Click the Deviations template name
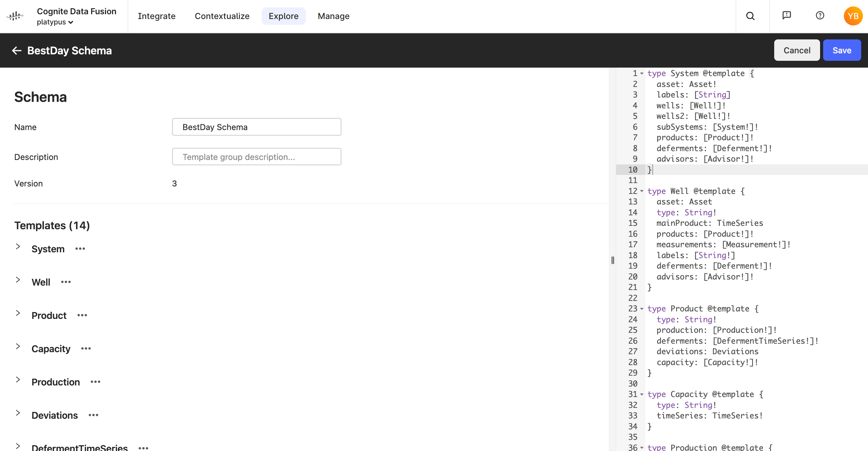The width and height of the screenshot is (868, 451). point(55,415)
